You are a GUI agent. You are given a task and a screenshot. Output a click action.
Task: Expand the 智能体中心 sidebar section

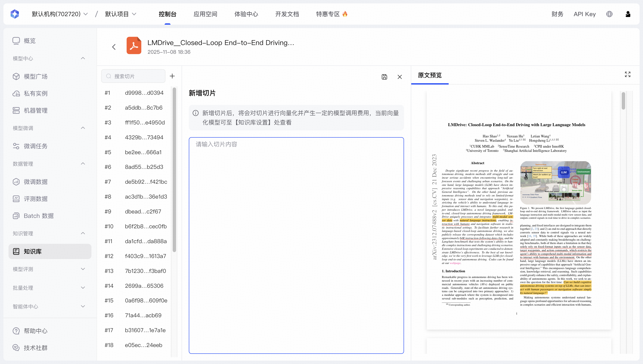[83, 306]
